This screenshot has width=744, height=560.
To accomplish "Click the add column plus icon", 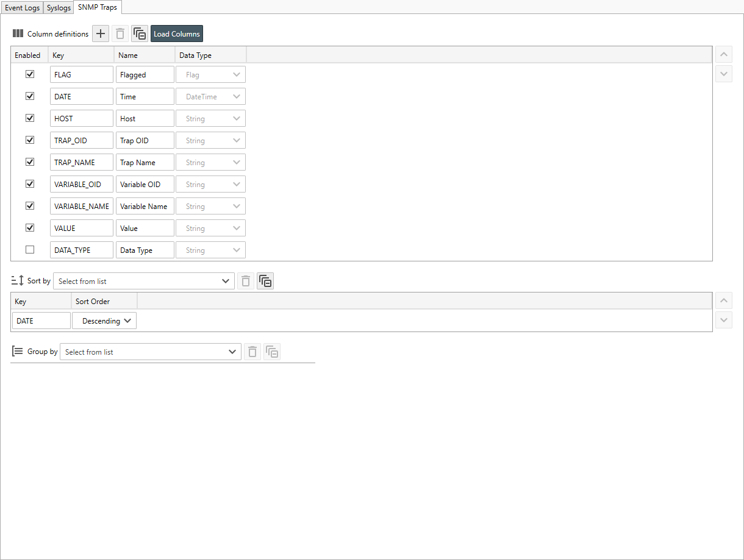I will tap(101, 34).
